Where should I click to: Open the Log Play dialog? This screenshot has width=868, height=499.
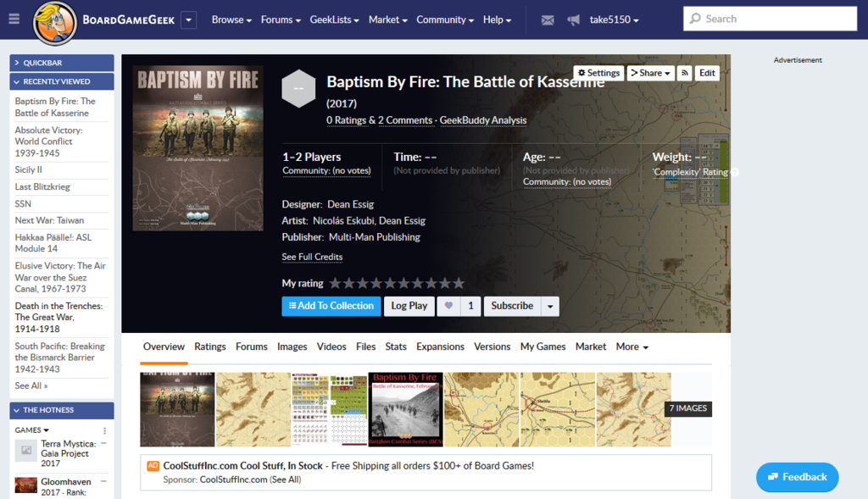pyautogui.click(x=409, y=306)
